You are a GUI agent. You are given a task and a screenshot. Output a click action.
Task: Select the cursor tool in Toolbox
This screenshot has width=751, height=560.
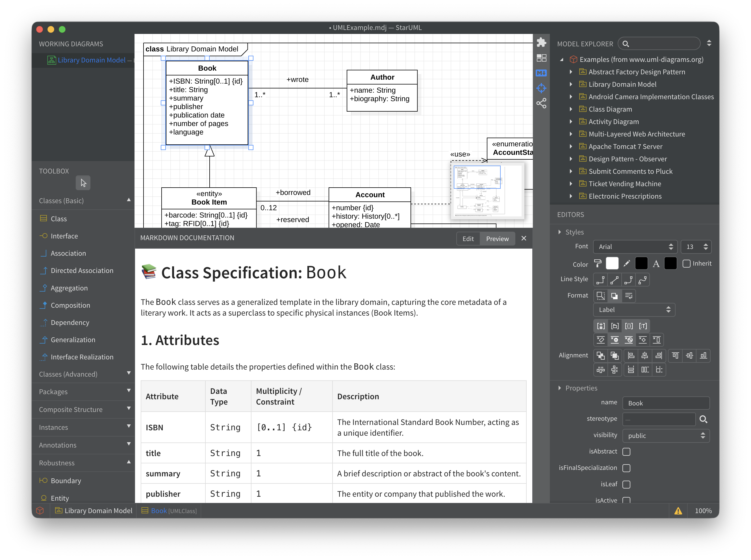tap(83, 183)
